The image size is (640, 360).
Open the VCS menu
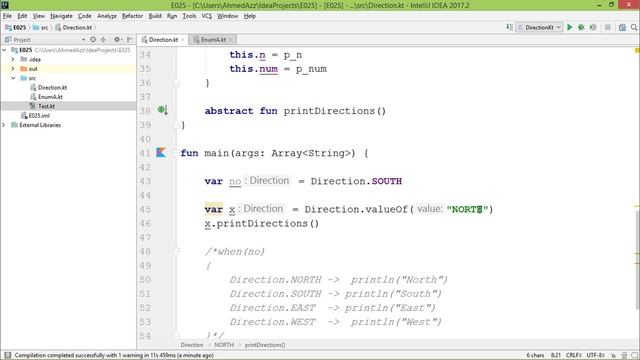pos(207,16)
